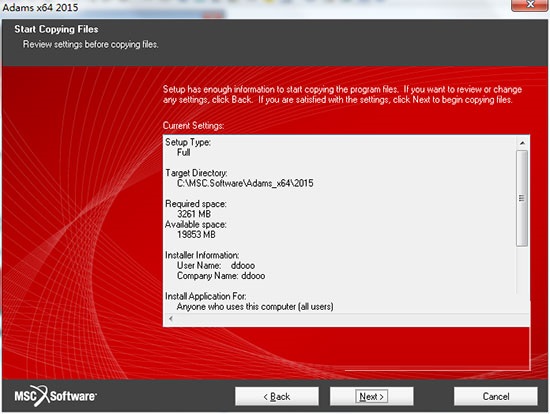Screen dimensions: 550x414
Task: Click the "Required space:" label
Action: [196, 204]
